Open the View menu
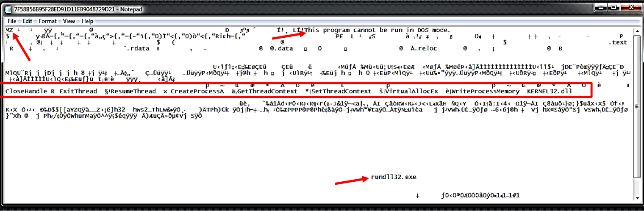644x211 pixels. tap(69, 21)
